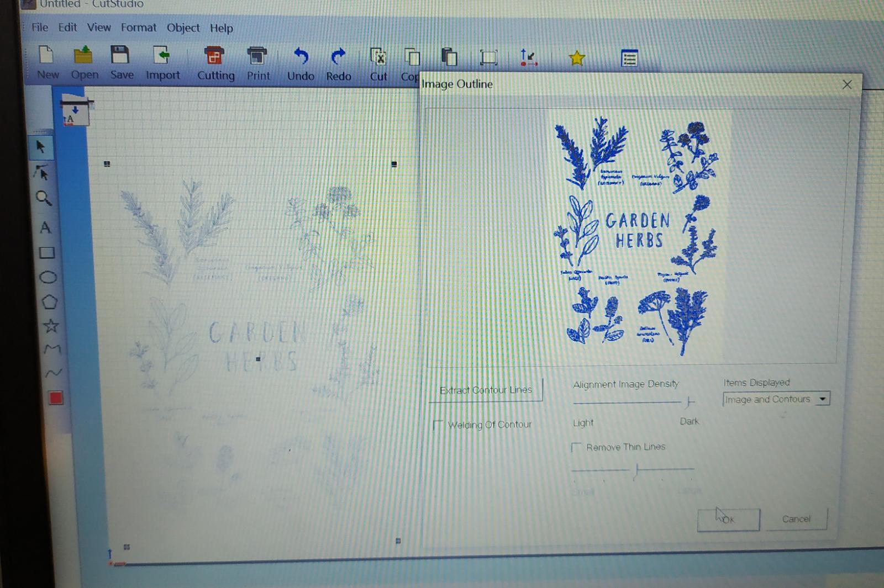
Task: Open the View menu
Action: tap(99, 27)
